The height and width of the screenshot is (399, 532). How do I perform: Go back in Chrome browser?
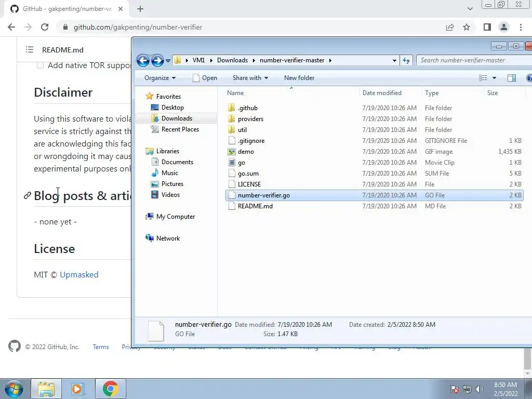pos(11,27)
